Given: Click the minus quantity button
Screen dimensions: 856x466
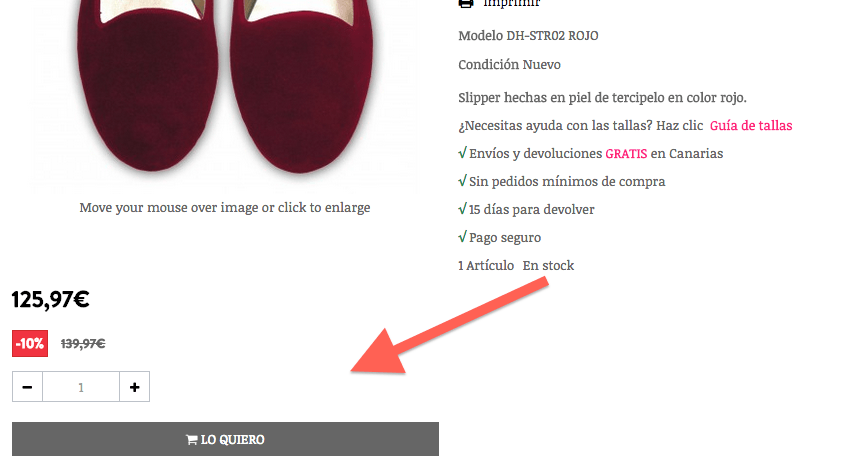Looking at the screenshot, I should pyautogui.click(x=27, y=387).
